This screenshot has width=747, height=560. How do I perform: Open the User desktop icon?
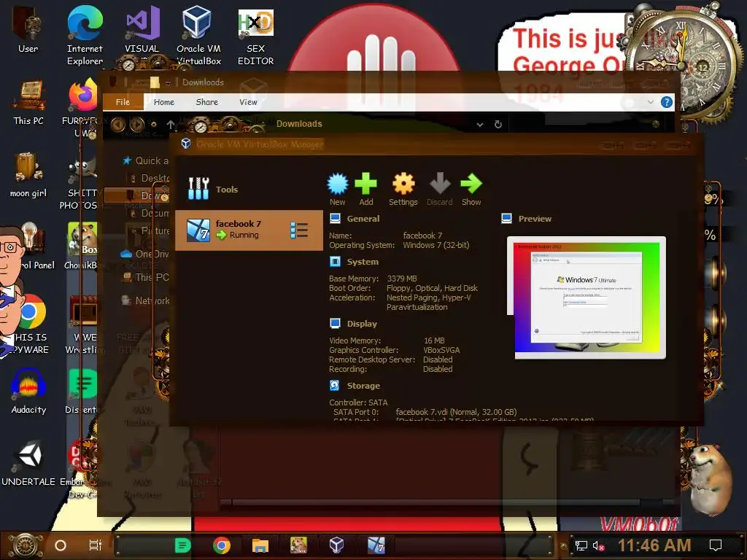click(28, 28)
